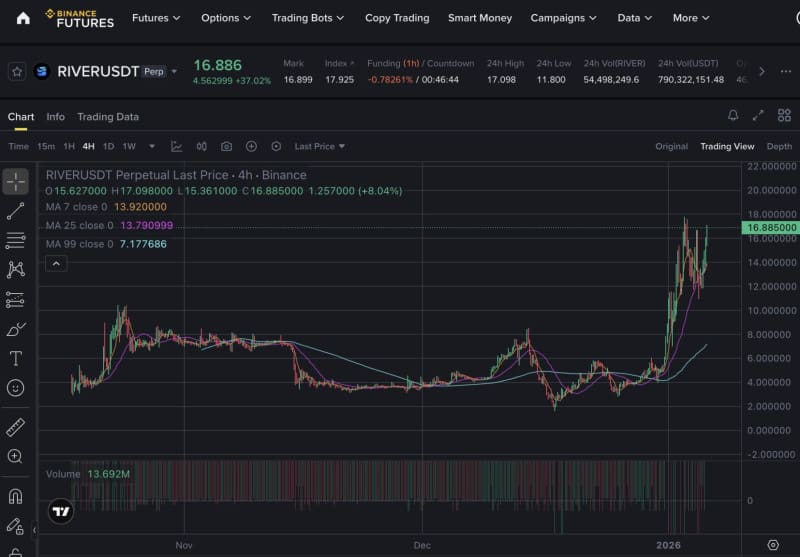The height and width of the screenshot is (557, 800).
Task: Collapse the indicator legend chevron
Action: [56, 264]
